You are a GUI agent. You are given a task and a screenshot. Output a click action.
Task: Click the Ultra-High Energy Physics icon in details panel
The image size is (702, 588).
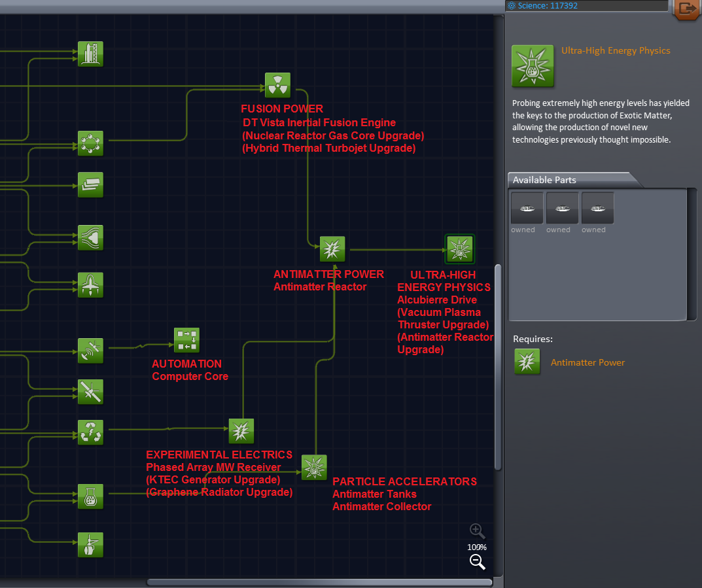(532, 66)
